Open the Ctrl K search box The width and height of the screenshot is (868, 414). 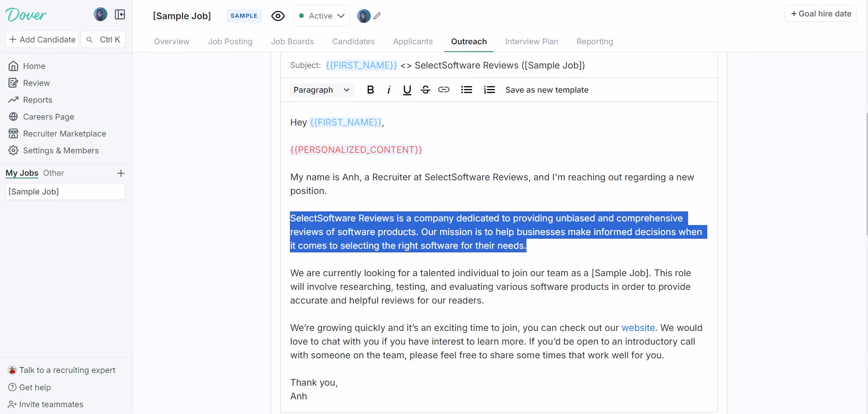(x=103, y=40)
